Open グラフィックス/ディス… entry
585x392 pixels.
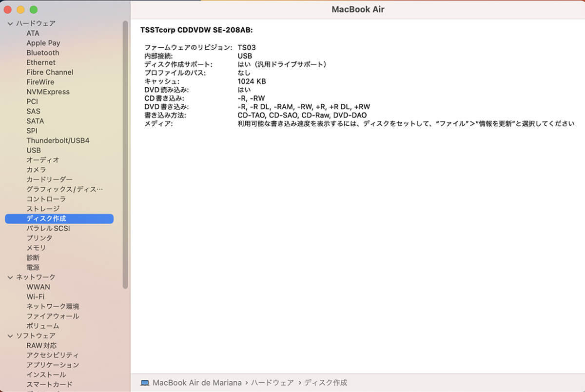click(x=65, y=189)
